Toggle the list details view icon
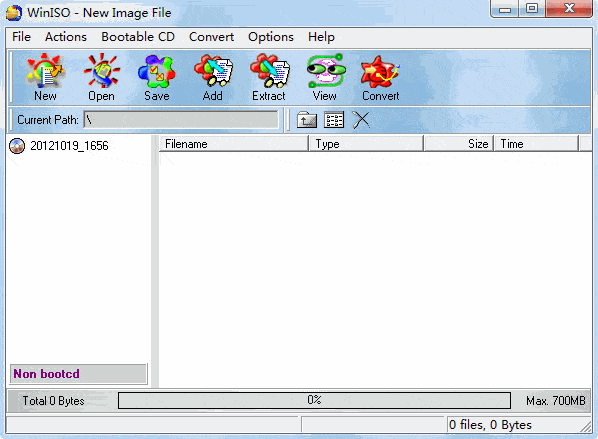 (334, 120)
